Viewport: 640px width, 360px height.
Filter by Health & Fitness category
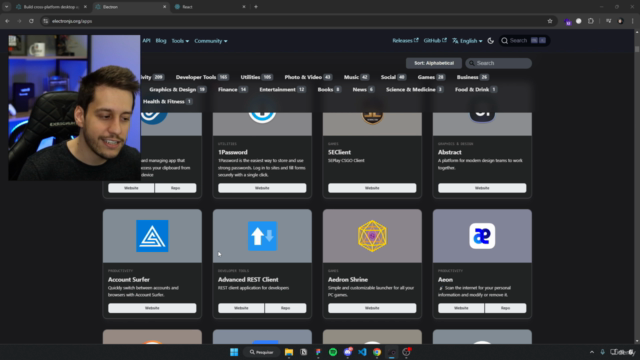[167, 102]
